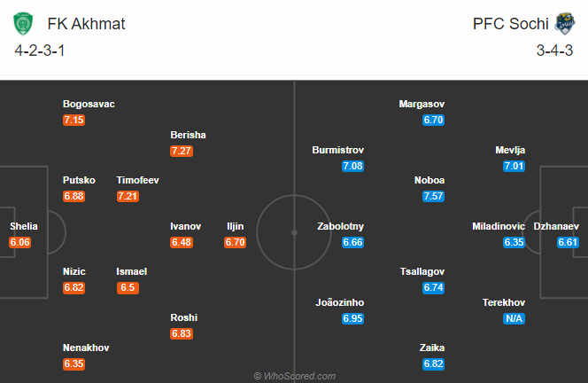Click Shelia's 6.06 goalkeeper rating badge
588x383 pixels.
pos(19,242)
